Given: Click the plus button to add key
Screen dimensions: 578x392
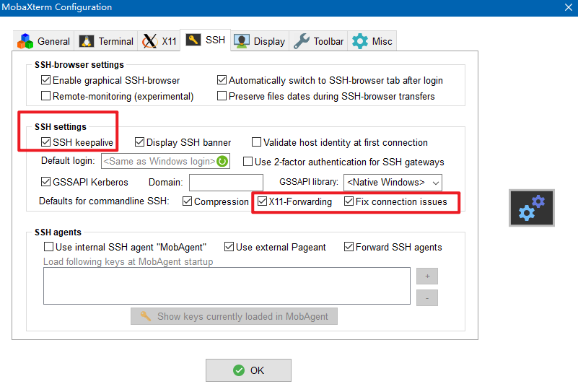Looking at the screenshot, I should pyautogui.click(x=427, y=276).
